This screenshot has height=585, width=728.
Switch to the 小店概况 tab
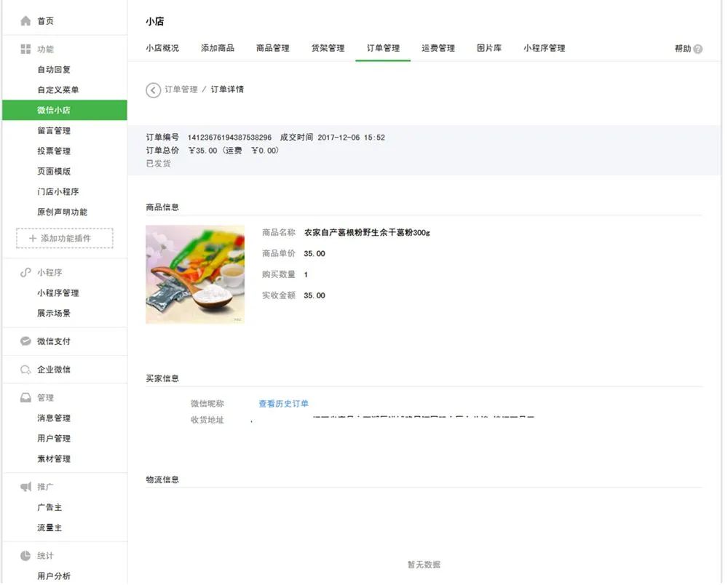pyautogui.click(x=162, y=48)
